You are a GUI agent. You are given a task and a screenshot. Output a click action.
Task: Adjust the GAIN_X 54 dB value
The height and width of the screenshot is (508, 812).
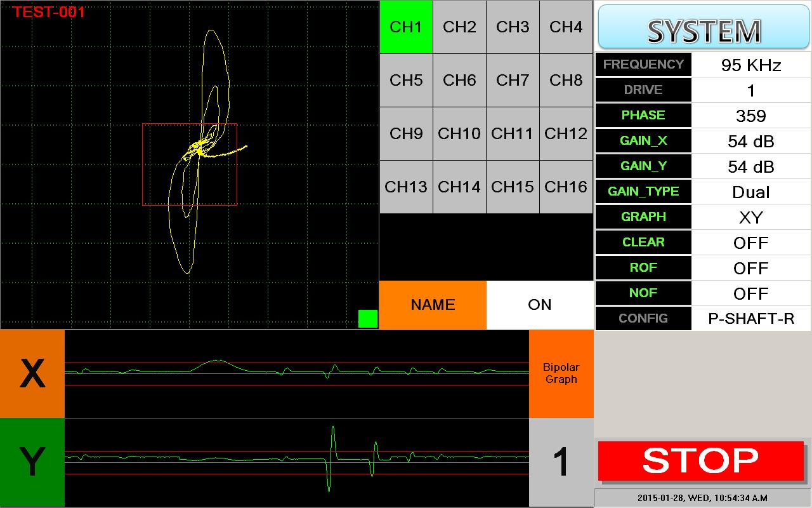click(x=751, y=141)
